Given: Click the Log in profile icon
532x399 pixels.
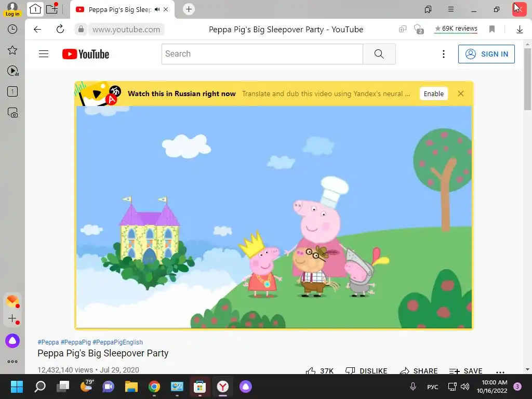Looking at the screenshot, I should (x=12, y=9).
